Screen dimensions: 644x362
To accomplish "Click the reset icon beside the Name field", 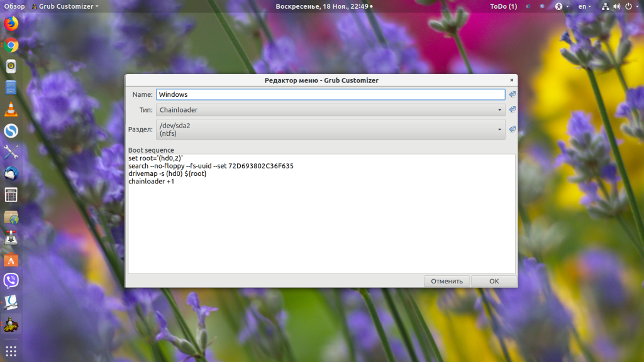I will point(512,94).
